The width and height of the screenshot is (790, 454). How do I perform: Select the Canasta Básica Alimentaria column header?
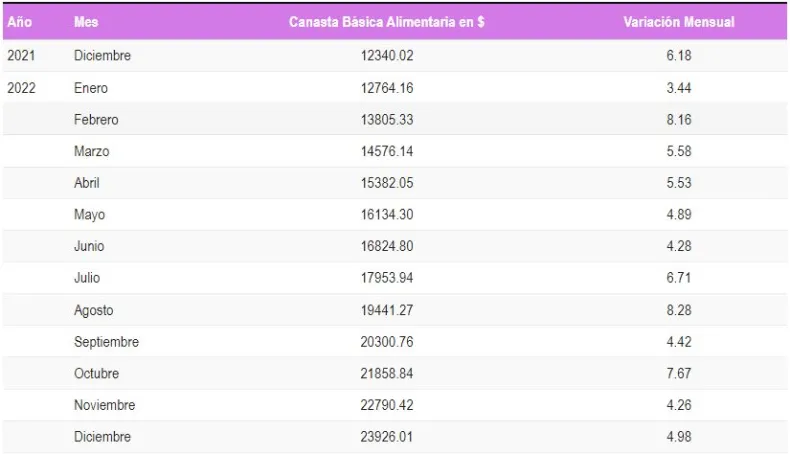tap(386, 22)
